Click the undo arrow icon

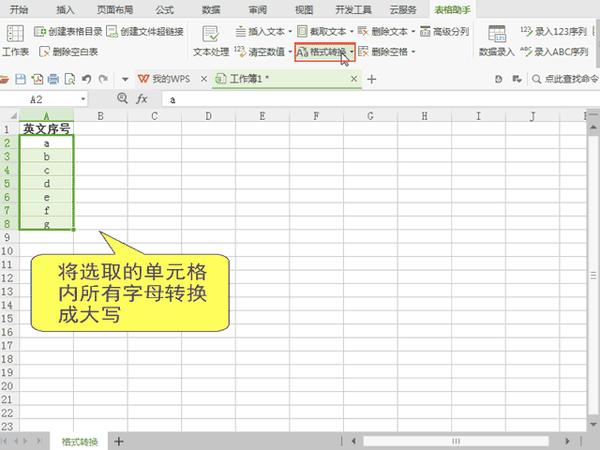[x=86, y=79]
